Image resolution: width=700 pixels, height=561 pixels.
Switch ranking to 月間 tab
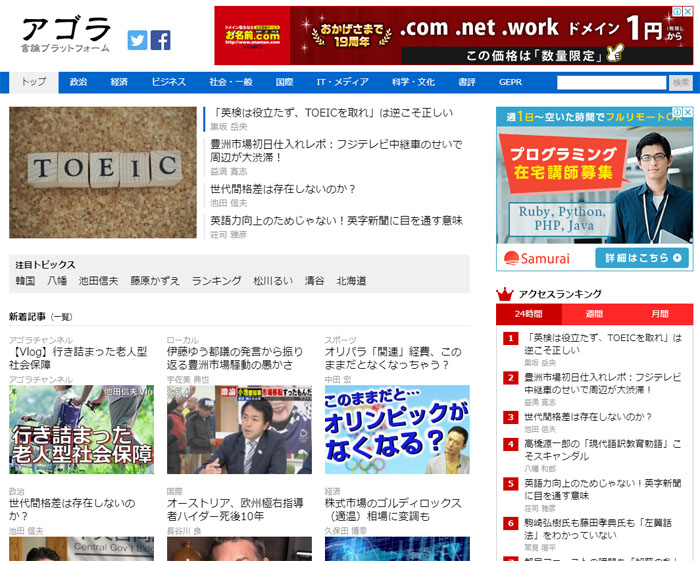pos(660,314)
